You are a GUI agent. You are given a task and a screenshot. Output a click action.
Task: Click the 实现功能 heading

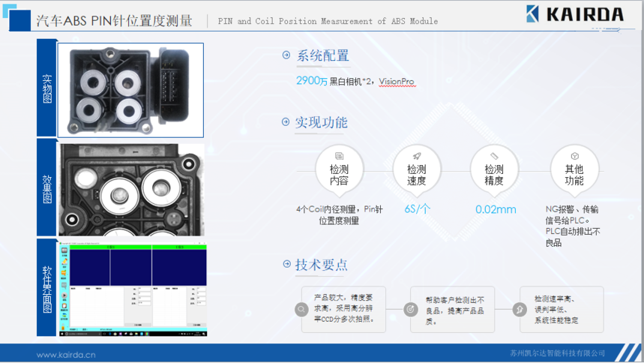click(x=321, y=122)
